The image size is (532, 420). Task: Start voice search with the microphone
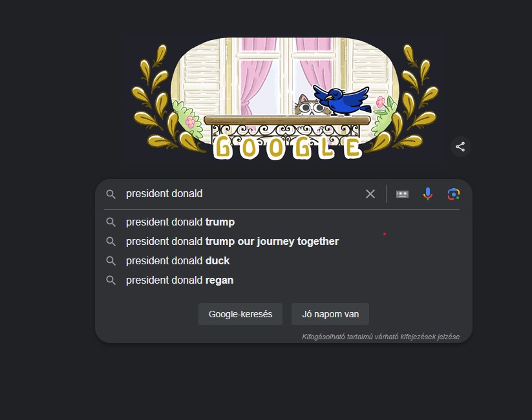[x=428, y=194]
